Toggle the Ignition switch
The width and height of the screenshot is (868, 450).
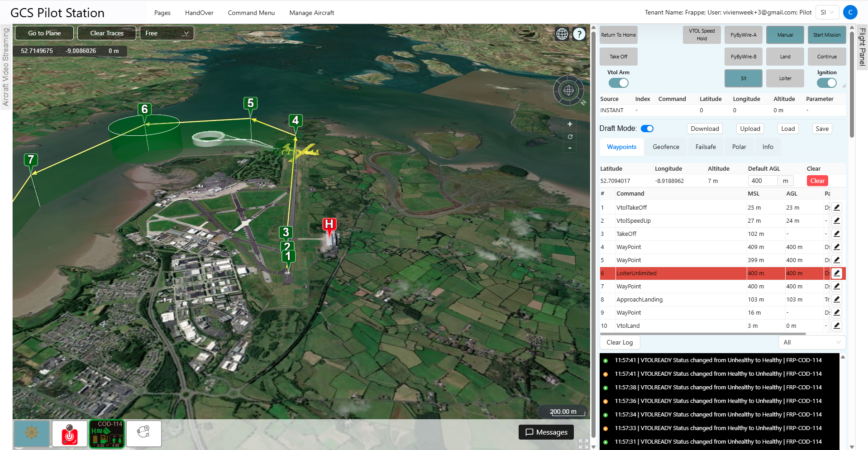pyautogui.click(x=826, y=83)
